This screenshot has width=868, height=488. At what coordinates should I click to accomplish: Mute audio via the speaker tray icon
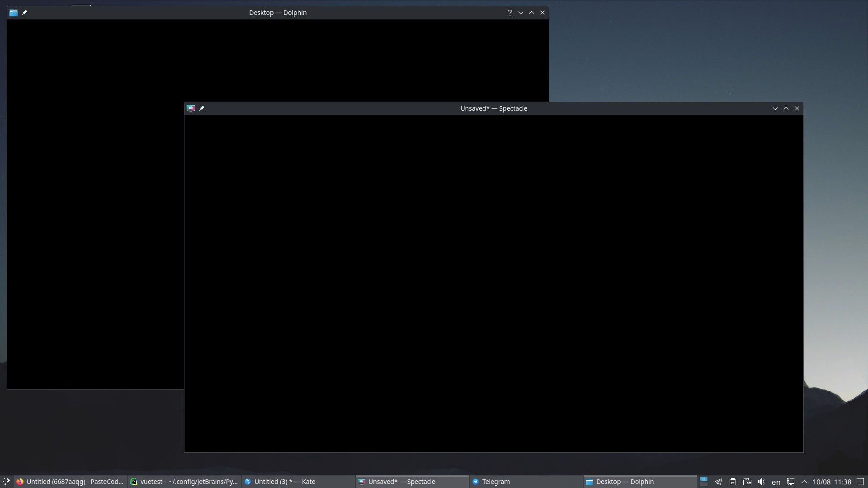tap(762, 482)
